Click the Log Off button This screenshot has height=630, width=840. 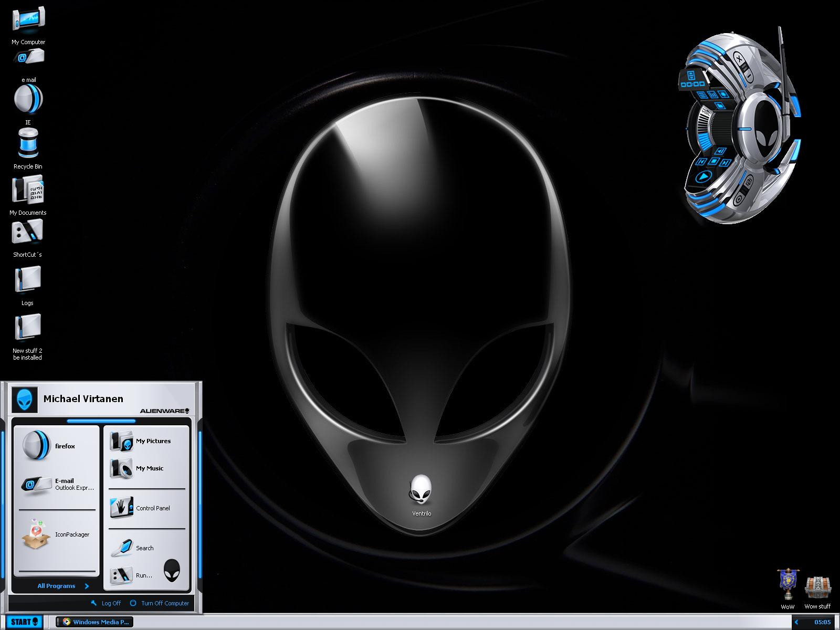(x=106, y=603)
